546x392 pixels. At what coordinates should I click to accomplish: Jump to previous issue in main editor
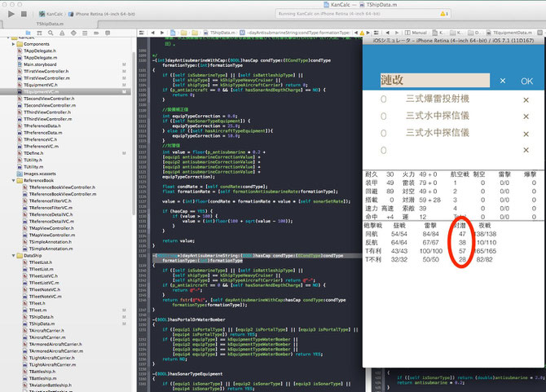pos(356,33)
